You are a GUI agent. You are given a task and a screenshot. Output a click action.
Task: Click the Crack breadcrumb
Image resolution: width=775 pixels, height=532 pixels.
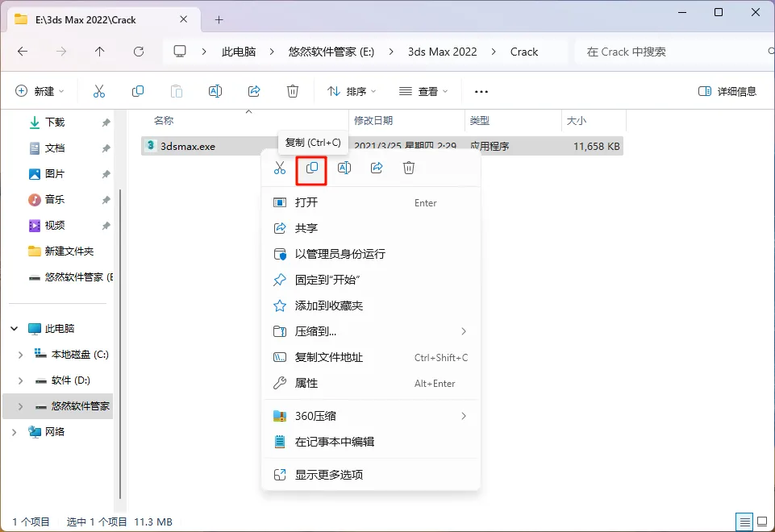coord(524,52)
